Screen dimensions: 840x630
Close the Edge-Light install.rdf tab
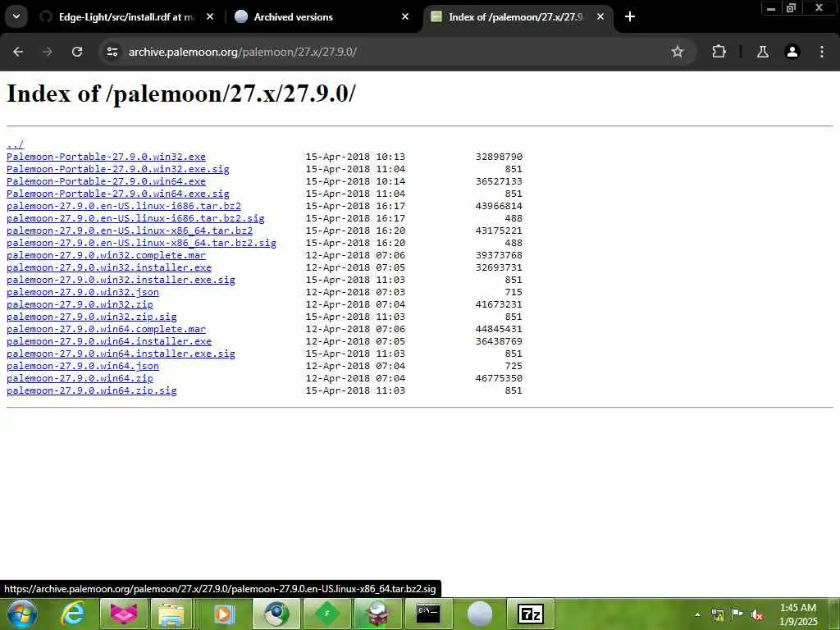(210, 16)
